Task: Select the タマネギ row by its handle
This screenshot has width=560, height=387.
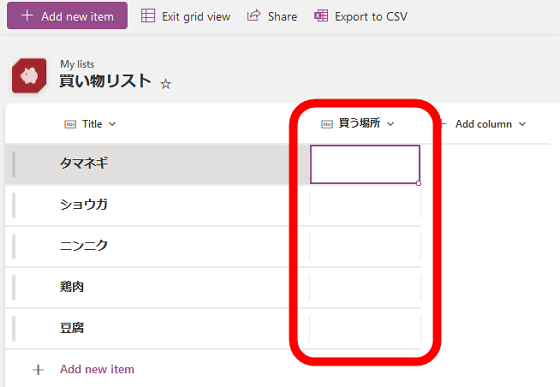Action: click(x=14, y=164)
